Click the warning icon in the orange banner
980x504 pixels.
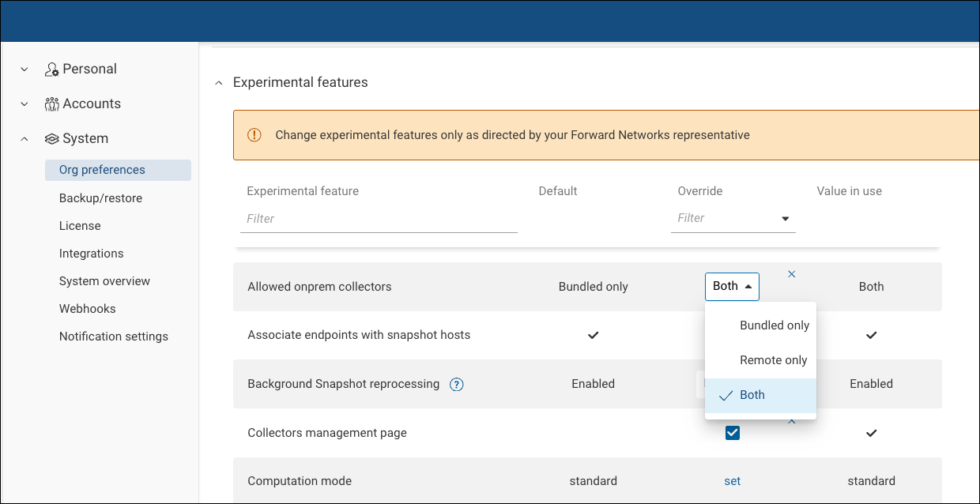[x=254, y=135]
